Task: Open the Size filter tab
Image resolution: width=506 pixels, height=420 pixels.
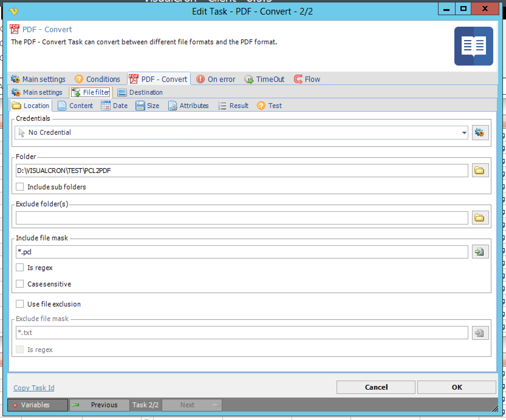Action: tap(148, 106)
